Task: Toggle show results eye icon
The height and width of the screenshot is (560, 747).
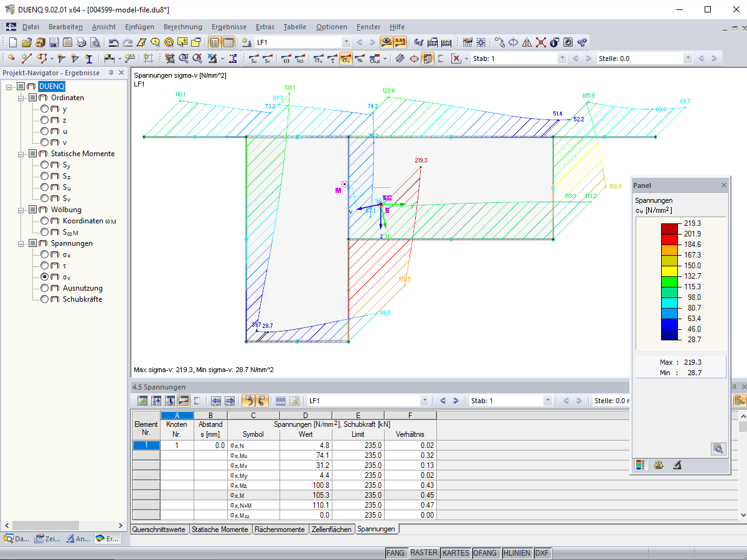Action: (387, 42)
